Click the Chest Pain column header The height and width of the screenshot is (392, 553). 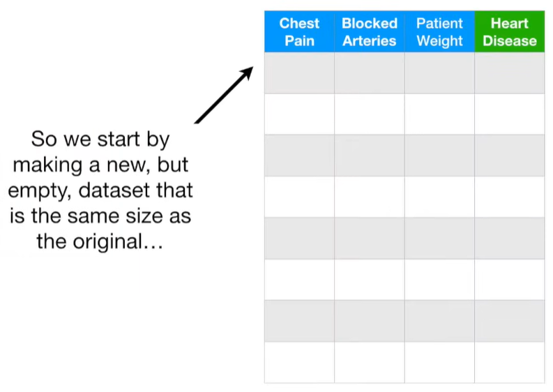(x=299, y=32)
